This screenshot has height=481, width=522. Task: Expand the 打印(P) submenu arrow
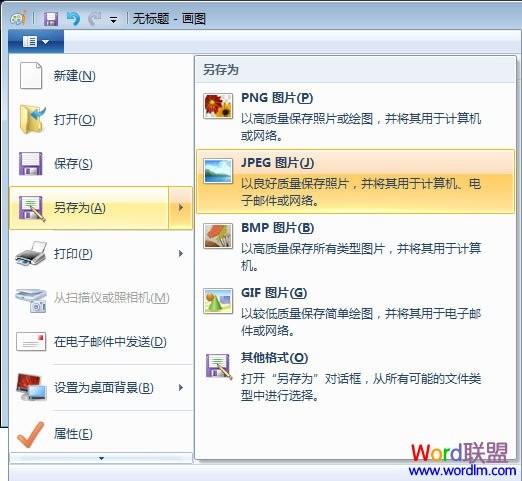point(181,254)
